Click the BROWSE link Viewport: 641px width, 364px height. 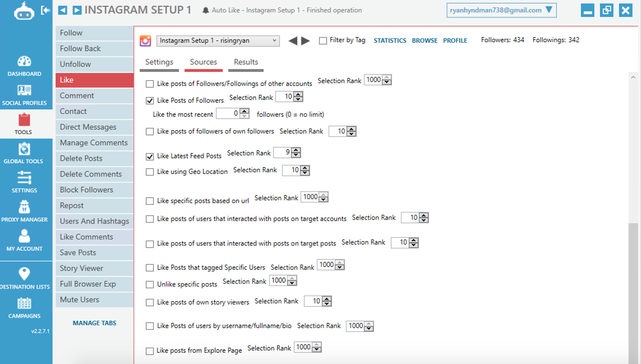(425, 41)
